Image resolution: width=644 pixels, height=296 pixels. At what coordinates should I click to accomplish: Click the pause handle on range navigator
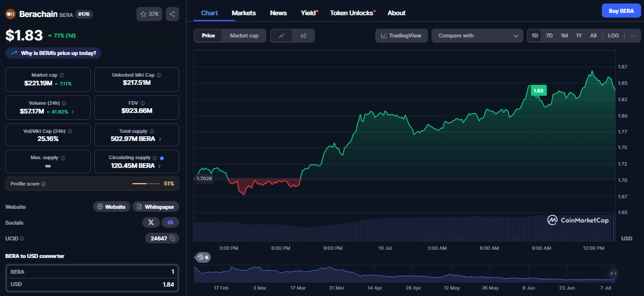pyautogui.click(x=612, y=273)
